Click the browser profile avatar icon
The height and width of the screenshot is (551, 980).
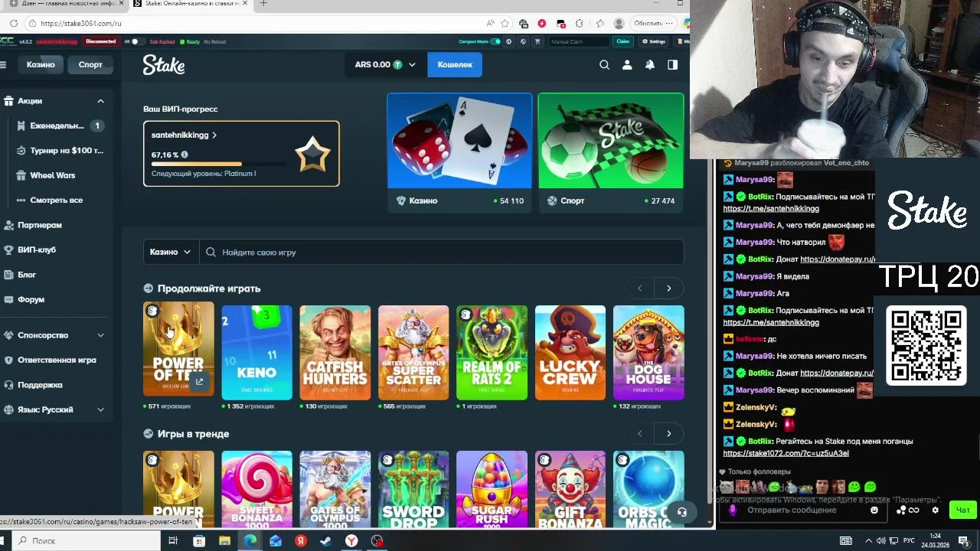pos(619,24)
